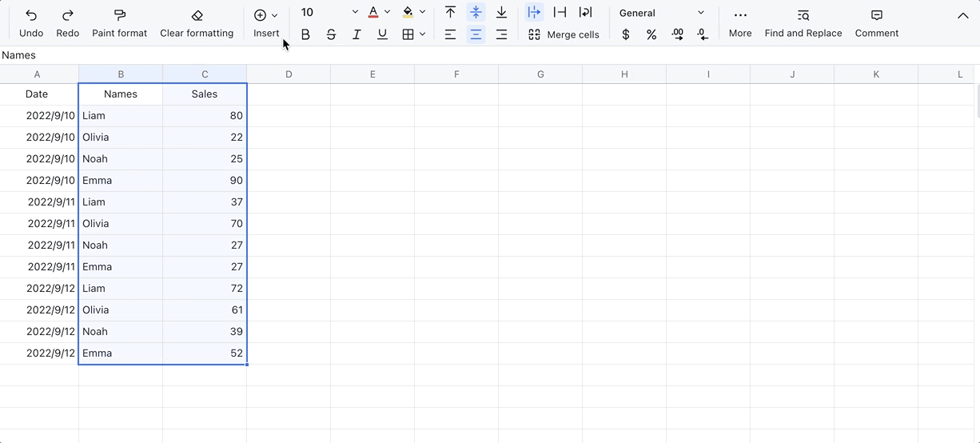Toggle bold formatting
Image resolution: width=980 pixels, height=443 pixels.
click(305, 34)
